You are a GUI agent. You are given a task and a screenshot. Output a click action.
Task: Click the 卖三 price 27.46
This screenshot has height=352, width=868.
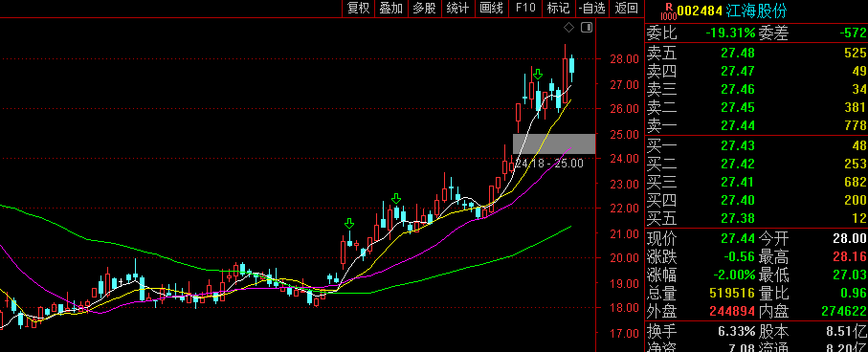pos(737,89)
